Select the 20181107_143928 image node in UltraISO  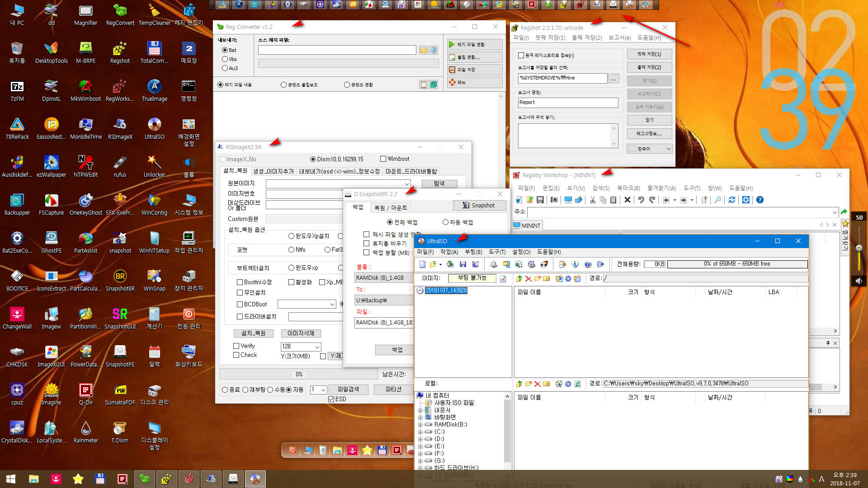coord(446,291)
